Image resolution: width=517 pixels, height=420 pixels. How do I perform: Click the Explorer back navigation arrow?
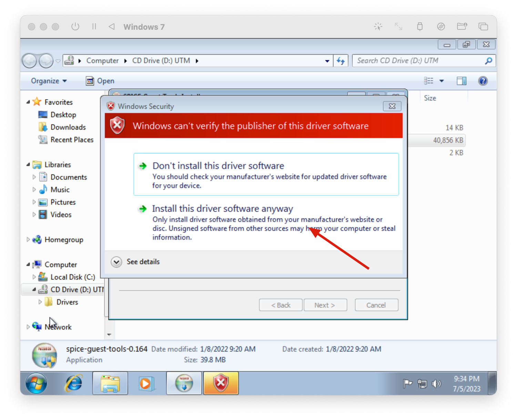tap(30, 61)
